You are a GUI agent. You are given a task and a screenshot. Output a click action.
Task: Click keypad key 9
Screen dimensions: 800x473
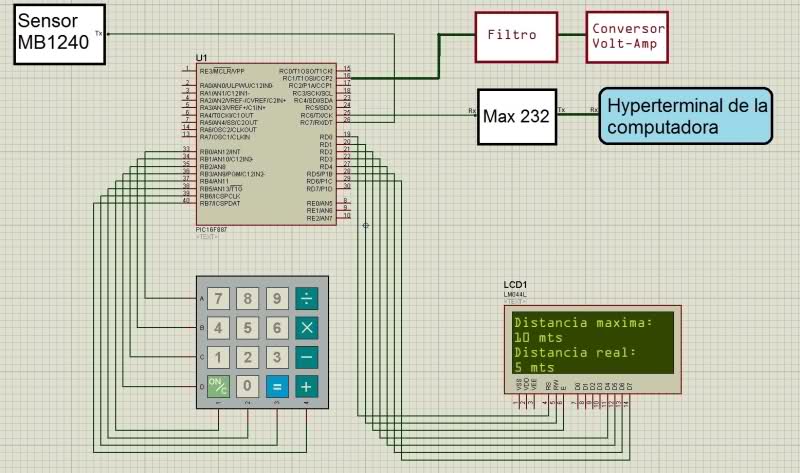(277, 298)
